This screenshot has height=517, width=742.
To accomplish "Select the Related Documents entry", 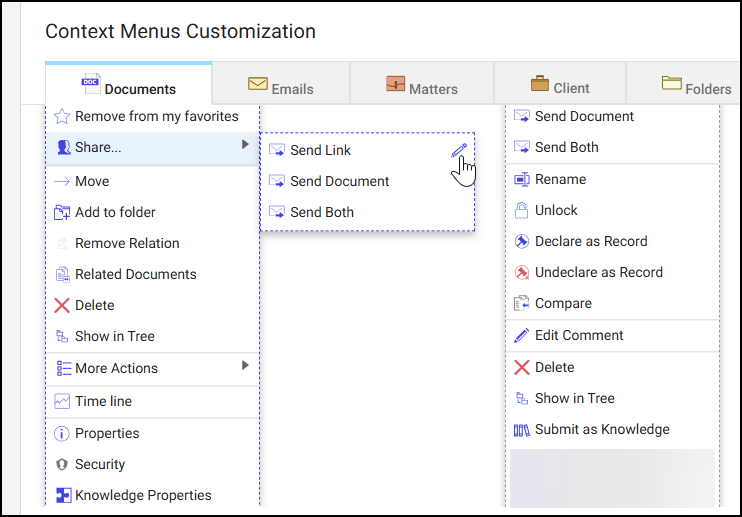I will click(x=153, y=274).
